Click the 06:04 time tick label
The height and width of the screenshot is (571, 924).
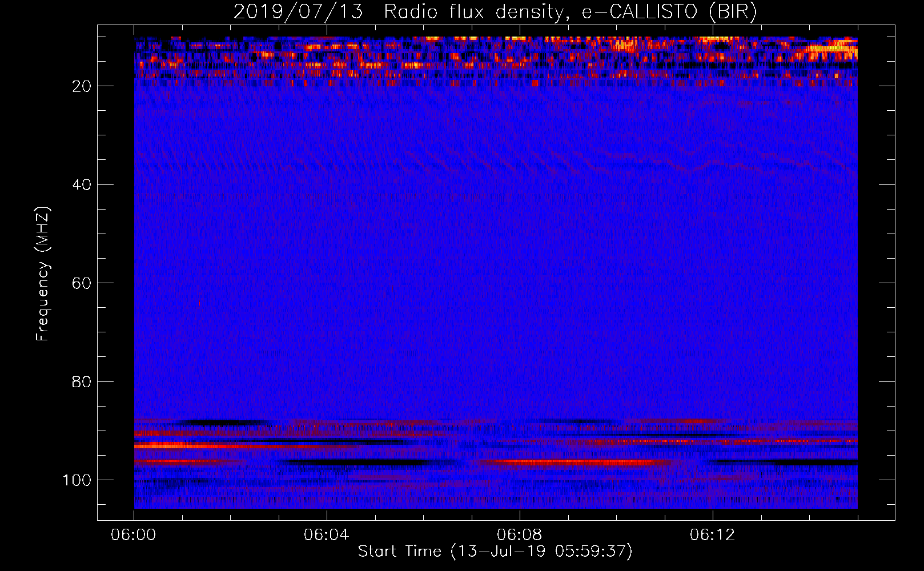(x=326, y=535)
